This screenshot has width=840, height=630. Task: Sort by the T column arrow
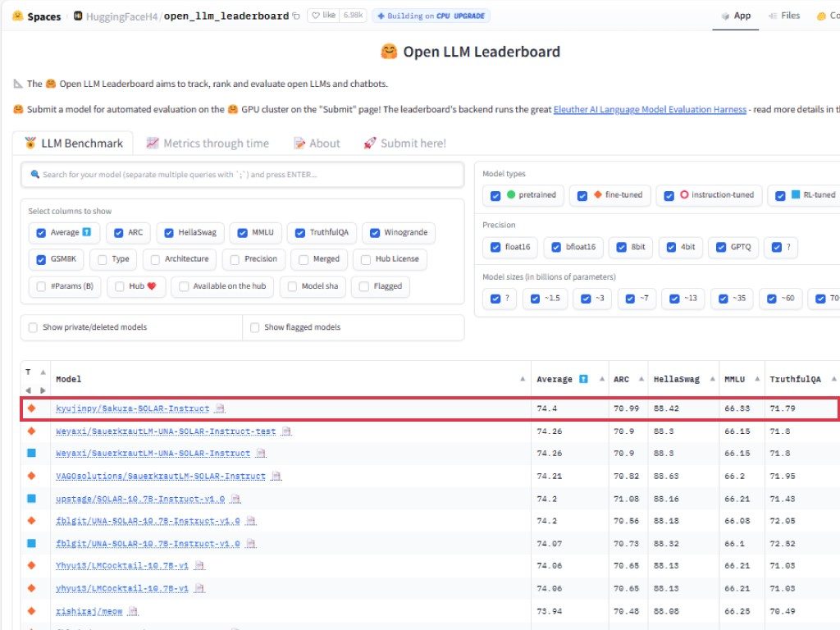(43, 372)
